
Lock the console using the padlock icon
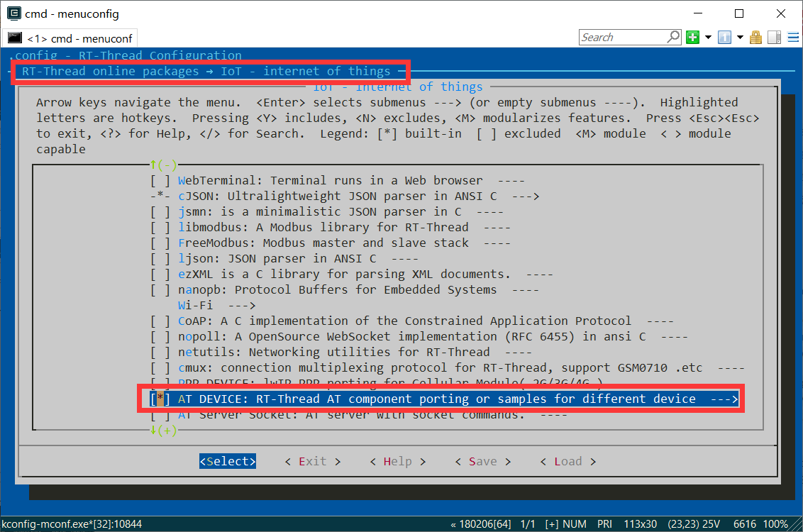pos(756,37)
